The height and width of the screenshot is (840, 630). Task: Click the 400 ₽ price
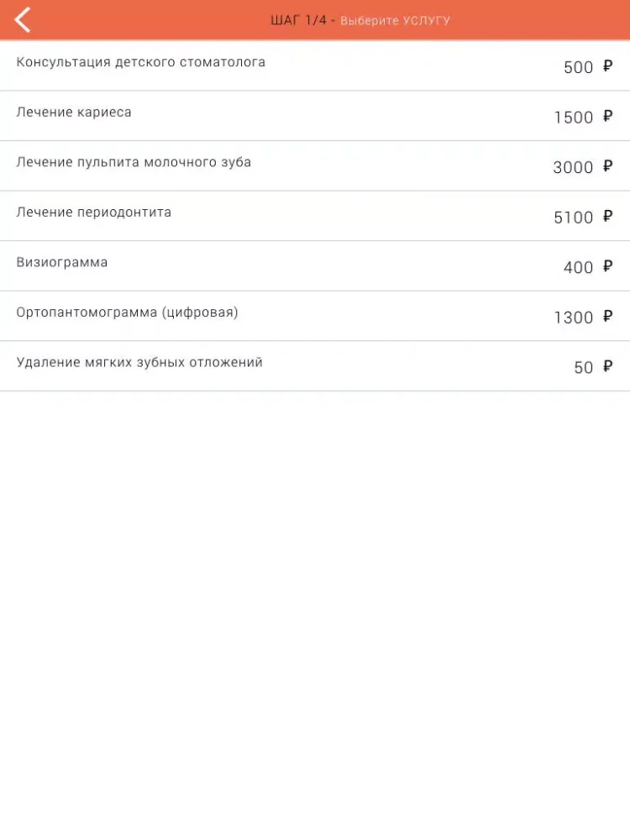tap(588, 267)
